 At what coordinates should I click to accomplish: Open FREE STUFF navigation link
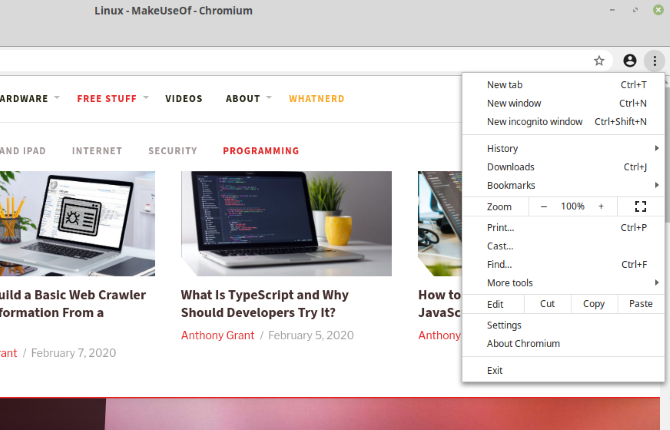[107, 99]
